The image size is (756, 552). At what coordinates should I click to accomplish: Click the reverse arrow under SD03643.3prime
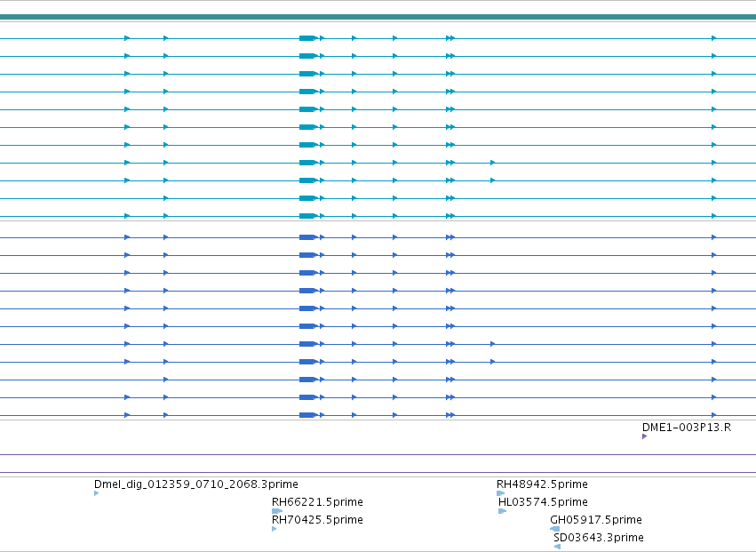pyautogui.click(x=557, y=547)
